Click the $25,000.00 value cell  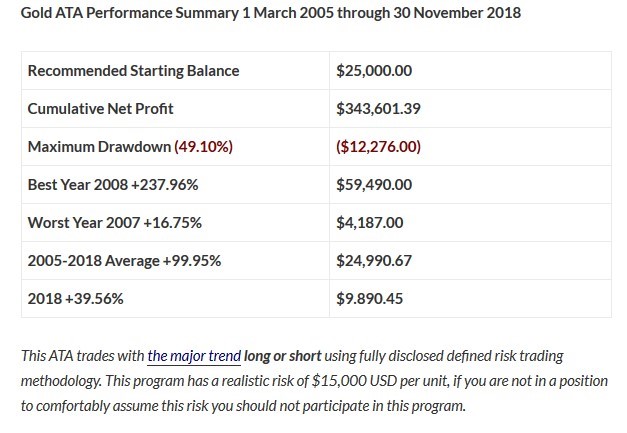pyautogui.click(x=376, y=71)
